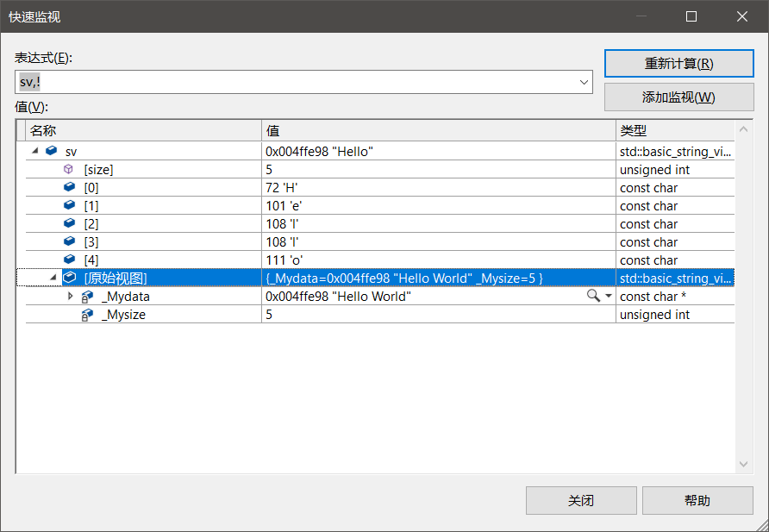
Task: Click the pointer member icon beside _Mydata
Action: [86, 296]
